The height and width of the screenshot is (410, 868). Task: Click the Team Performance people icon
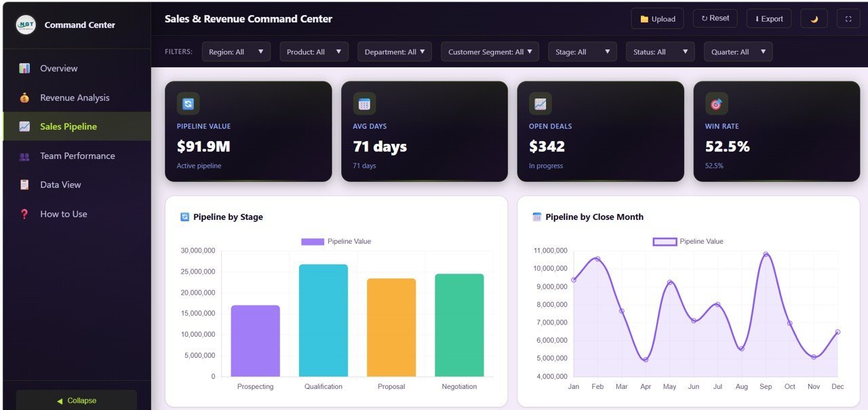tap(26, 155)
